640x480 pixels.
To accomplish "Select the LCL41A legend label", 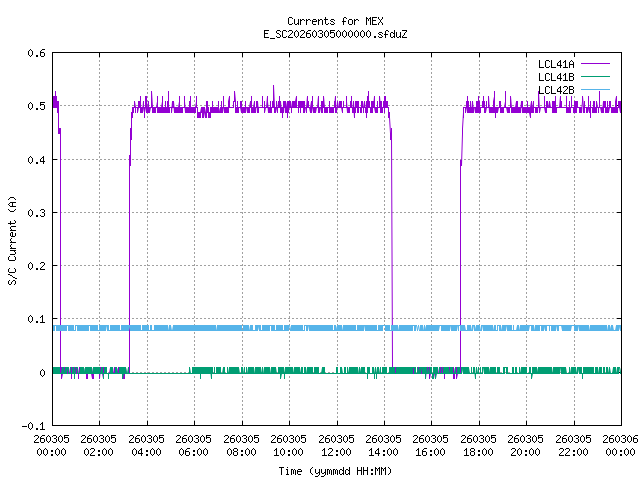I will coord(555,64).
